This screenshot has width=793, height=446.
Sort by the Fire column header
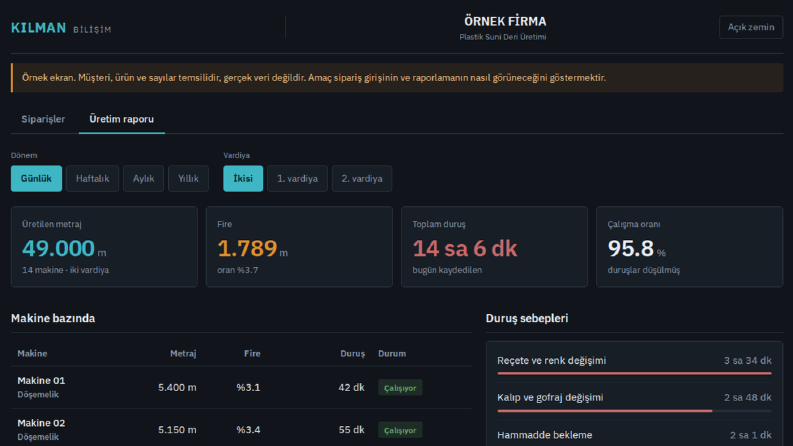(252, 353)
